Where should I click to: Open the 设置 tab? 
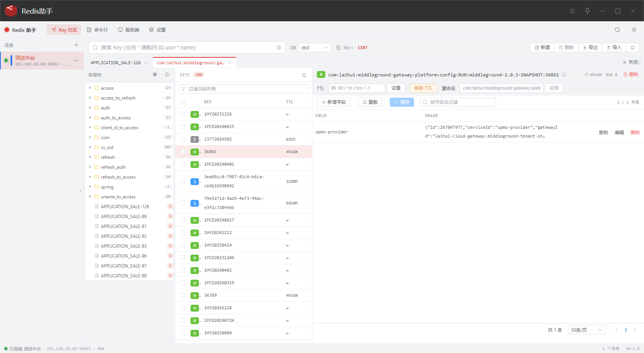click(x=157, y=30)
